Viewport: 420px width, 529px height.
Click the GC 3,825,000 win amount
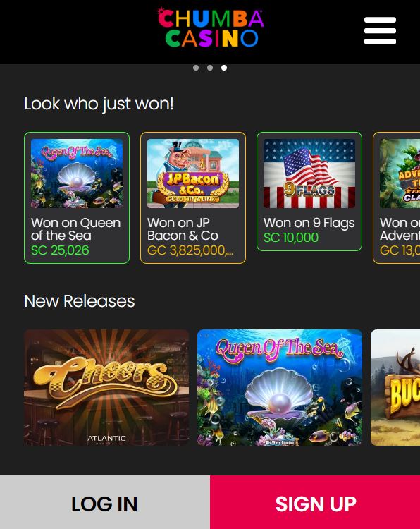tap(190, 250)
